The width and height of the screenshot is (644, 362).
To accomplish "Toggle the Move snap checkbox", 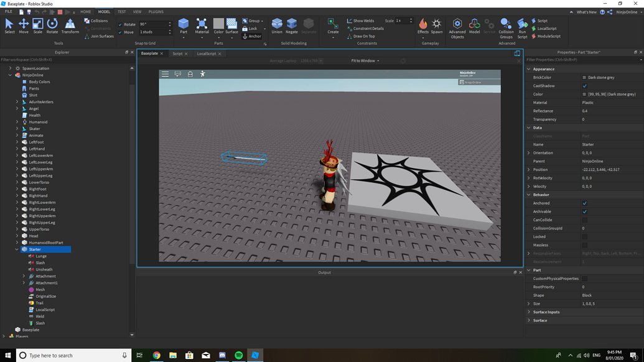I will 120,32.
